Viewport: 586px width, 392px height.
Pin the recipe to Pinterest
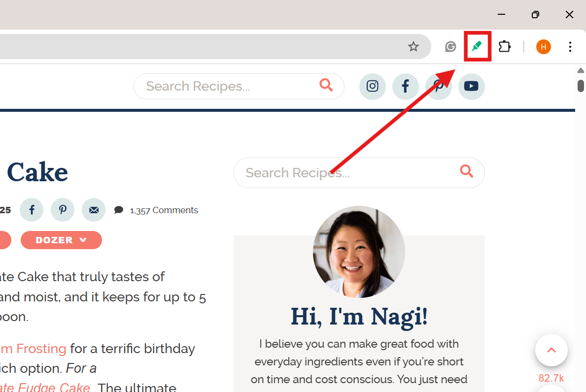coord(63,210)
